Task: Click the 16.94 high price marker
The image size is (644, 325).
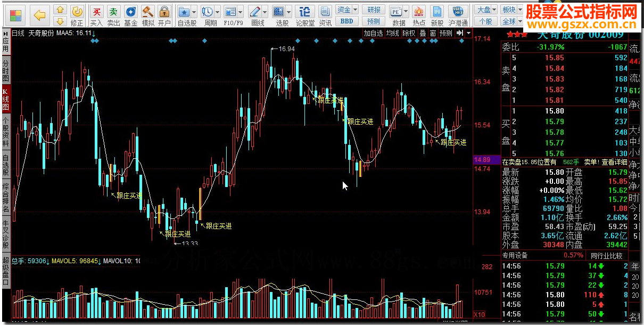Action: (x=286, y=49)
